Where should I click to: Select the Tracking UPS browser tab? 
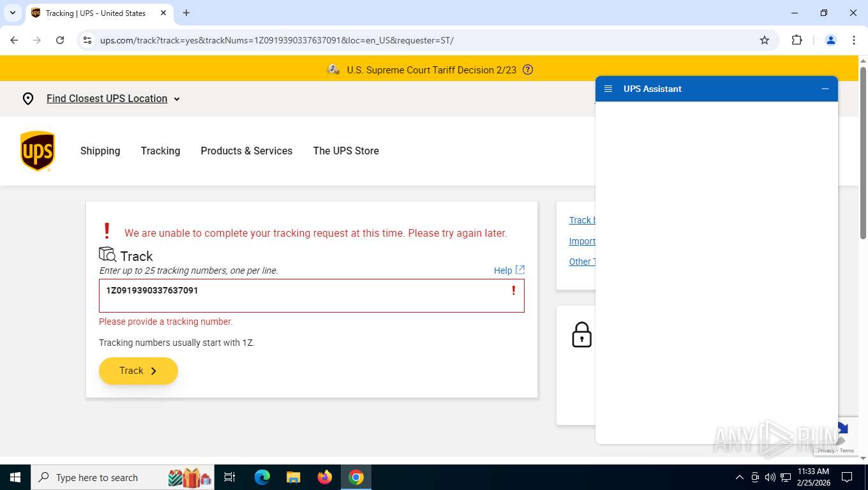point(99,13)
